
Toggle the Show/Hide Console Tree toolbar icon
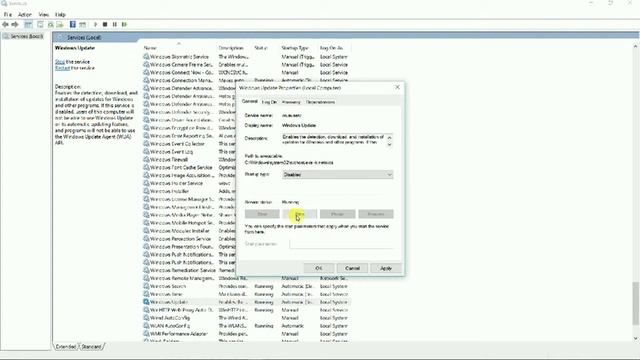coord(28,24)
